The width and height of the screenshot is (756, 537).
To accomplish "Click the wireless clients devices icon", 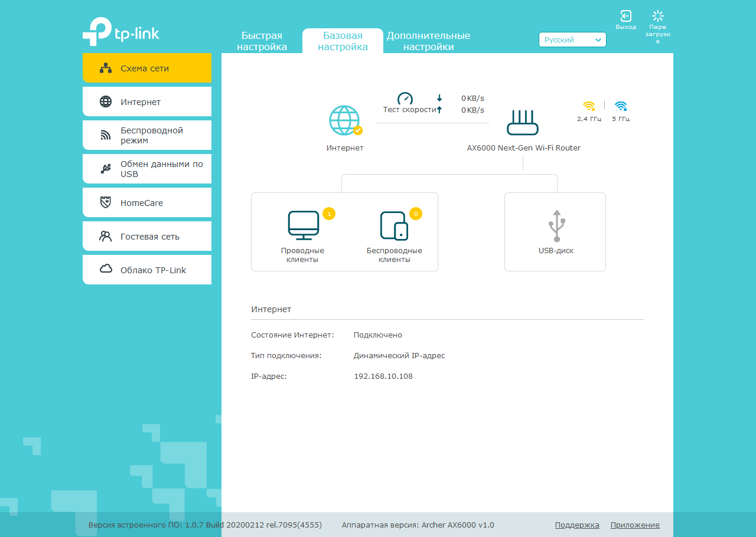I will tap(394, 225).
